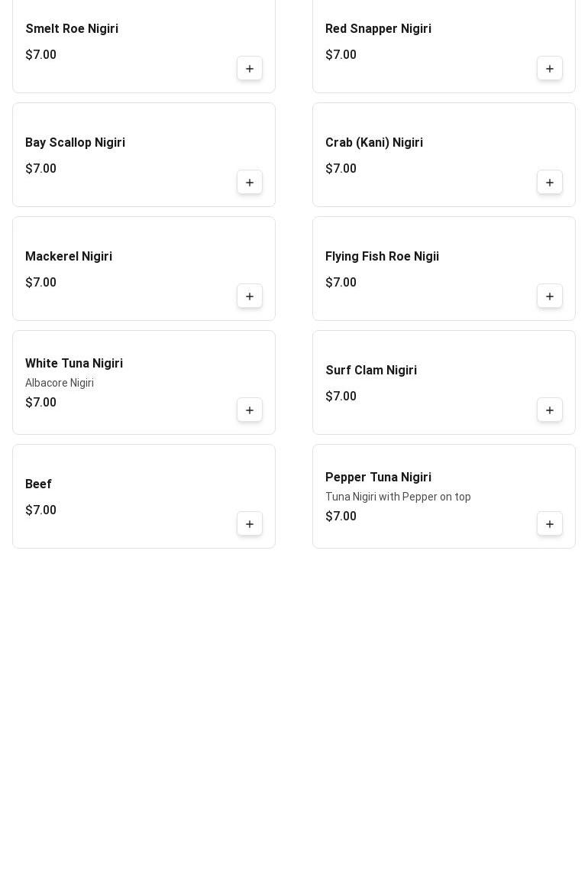Image resolution: width=588 pixels, height=881 pixels.
Task: Select the Bay Scallop Nigiri title
Action: (x=75, y=143)
